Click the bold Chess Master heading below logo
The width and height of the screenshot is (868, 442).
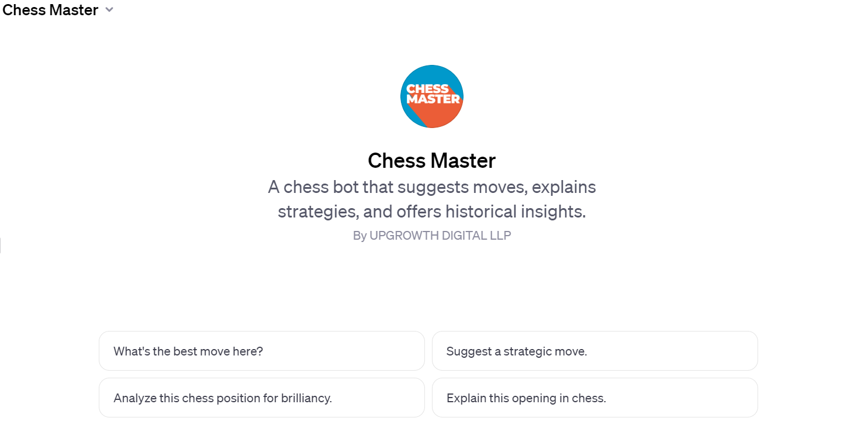coord(432,160)
